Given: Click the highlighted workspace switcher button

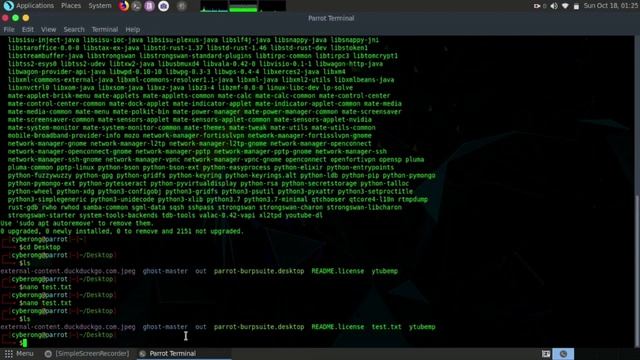Looking at the screenshot, I should tap(563, 354).
